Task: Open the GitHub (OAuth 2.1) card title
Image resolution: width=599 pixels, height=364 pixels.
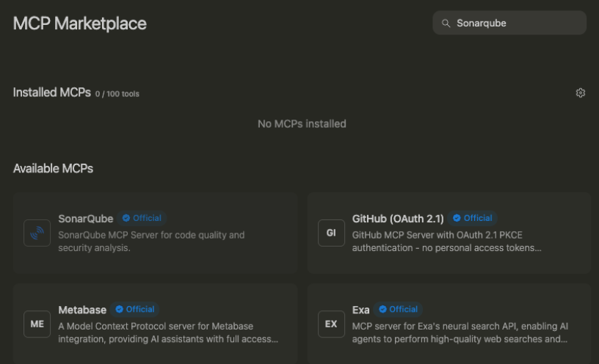Action: 398,219
